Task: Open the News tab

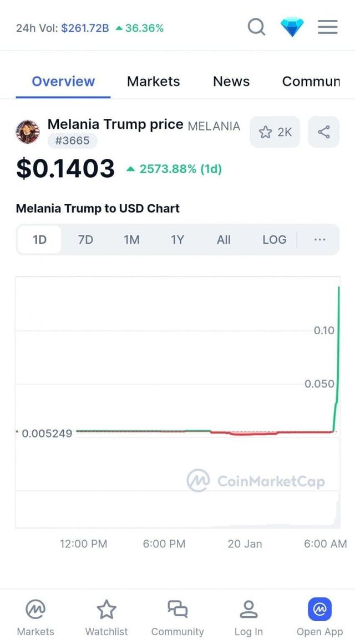Action: [x=231, y=82]
